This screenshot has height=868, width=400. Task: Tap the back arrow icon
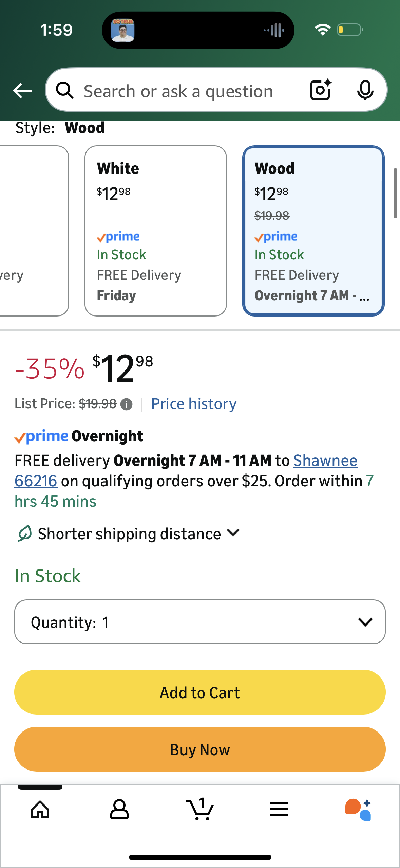[22, 91]
